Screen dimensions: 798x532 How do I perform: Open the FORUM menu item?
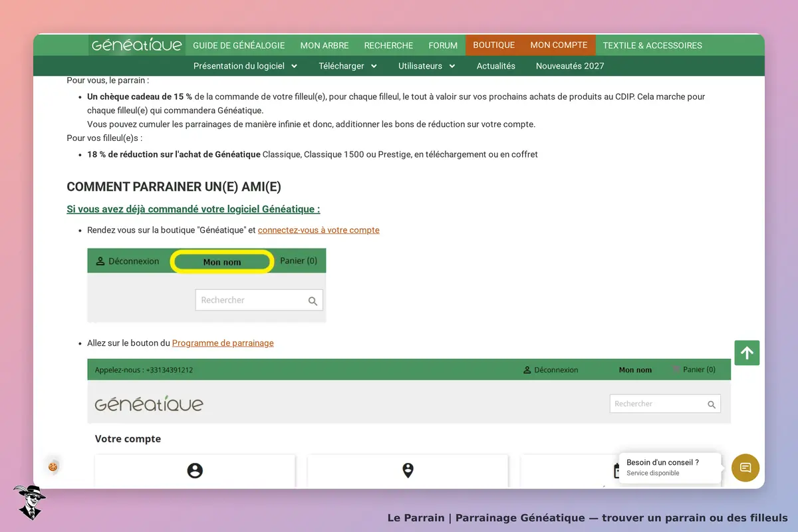[443, 45]
